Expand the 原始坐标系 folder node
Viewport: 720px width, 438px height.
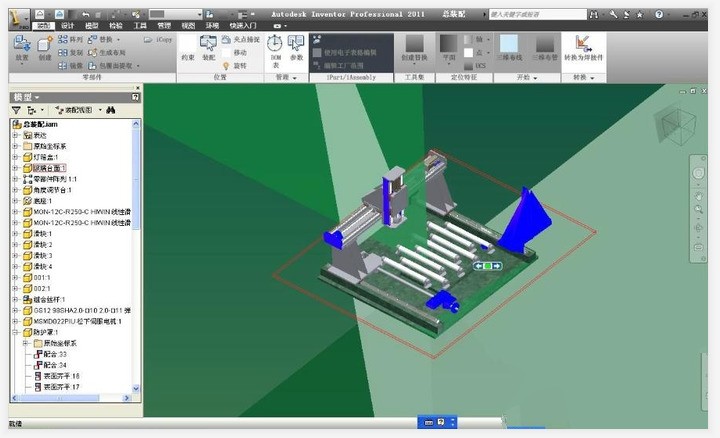(15, 145)
